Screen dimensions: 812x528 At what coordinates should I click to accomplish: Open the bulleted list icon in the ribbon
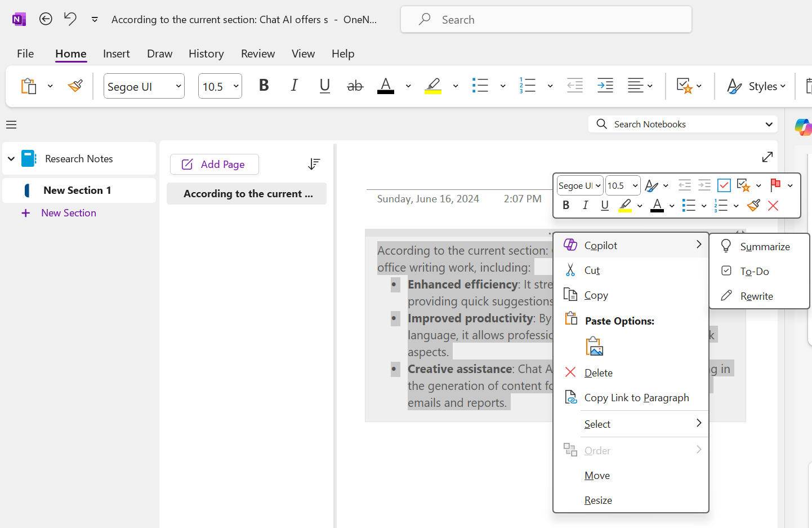[480, 86]
